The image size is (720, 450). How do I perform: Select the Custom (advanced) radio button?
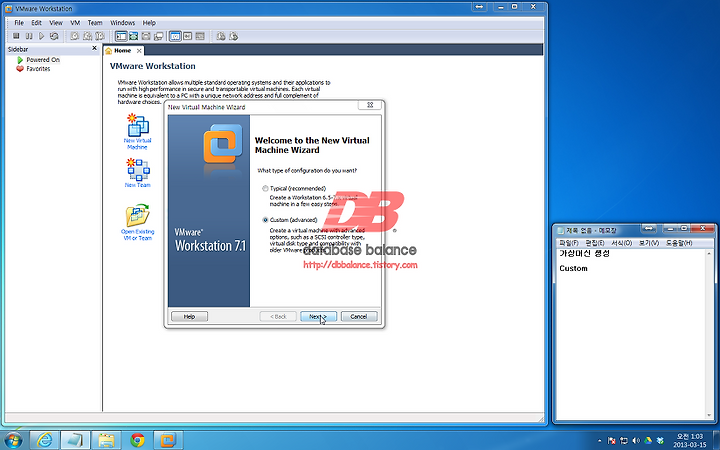click(265, 220)
